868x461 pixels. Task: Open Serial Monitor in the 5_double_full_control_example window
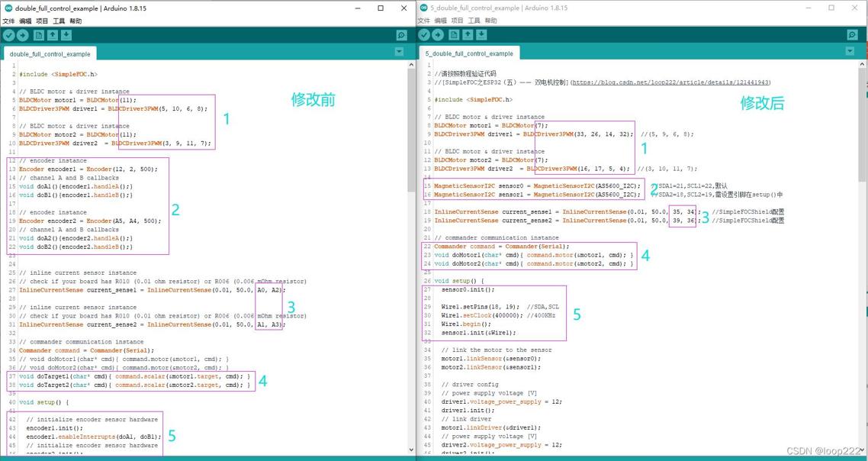853,35
